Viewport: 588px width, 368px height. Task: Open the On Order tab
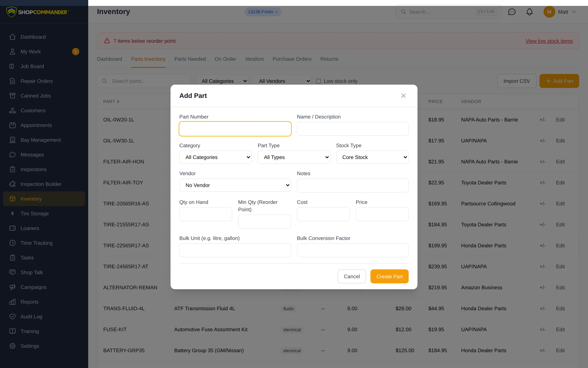(x=225, y=59)
